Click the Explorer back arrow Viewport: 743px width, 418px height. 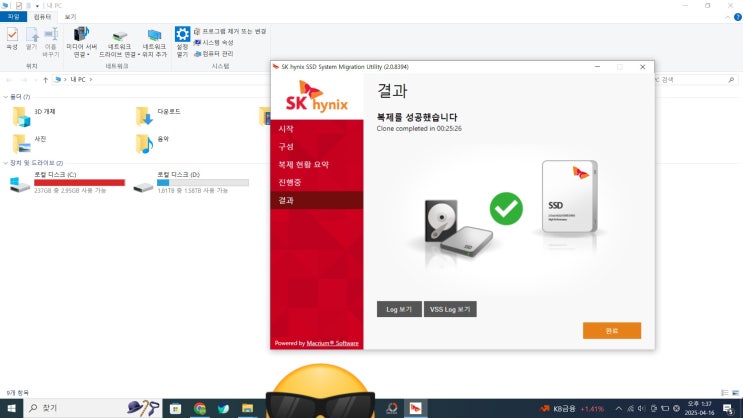(9, 80)
